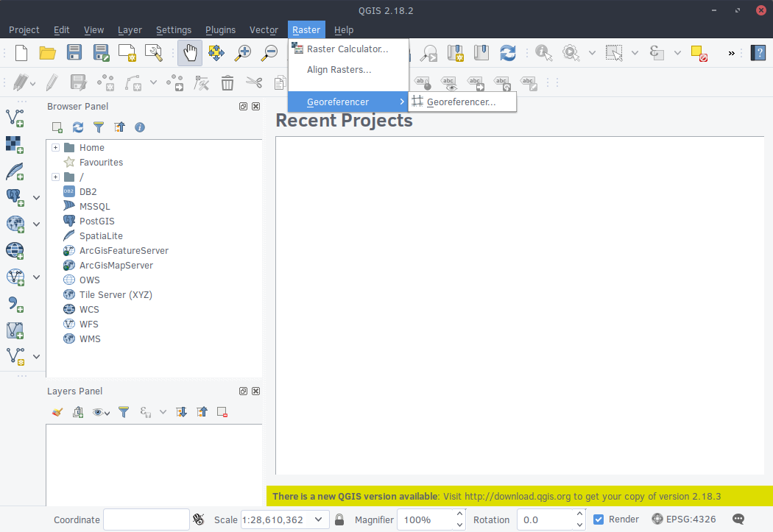This screenshot has height=532, width=773.
Task: Toggle the scale lock icon
Action: point(339,519)
